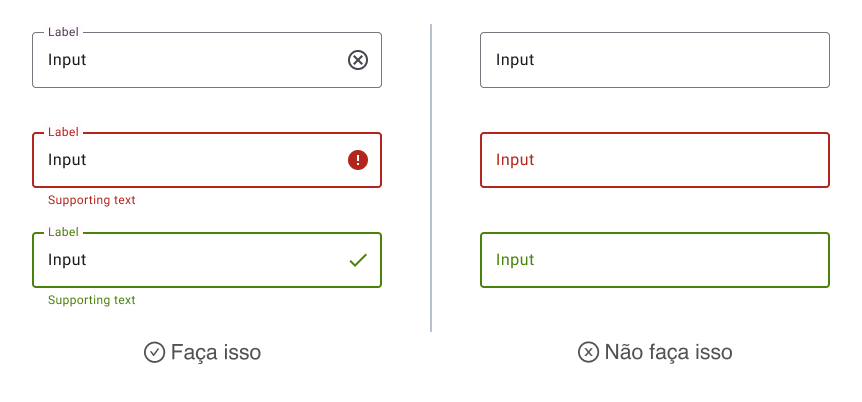Screen dimensions: 862x402
Task: Click the unlabeled gray input on right
Action: (655, 60)
